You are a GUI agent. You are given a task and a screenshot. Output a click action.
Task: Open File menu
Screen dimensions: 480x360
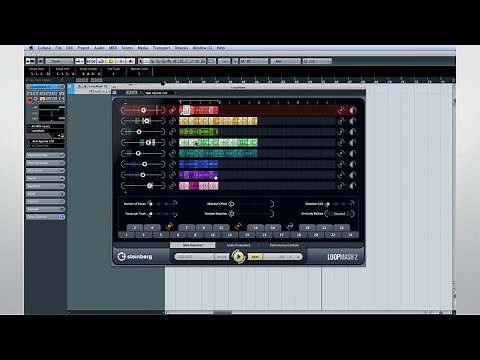tap(58, 48)
